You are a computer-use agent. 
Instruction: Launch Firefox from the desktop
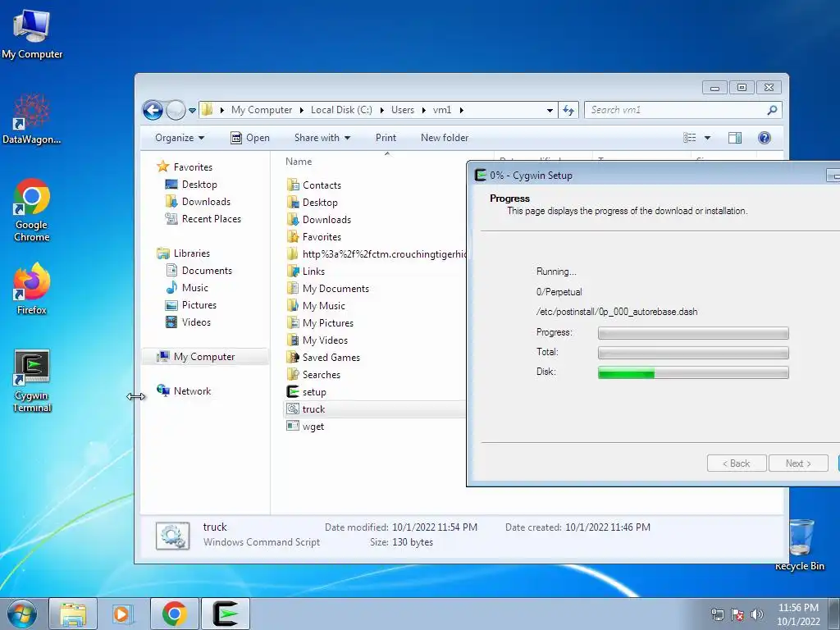pos(32,289)
